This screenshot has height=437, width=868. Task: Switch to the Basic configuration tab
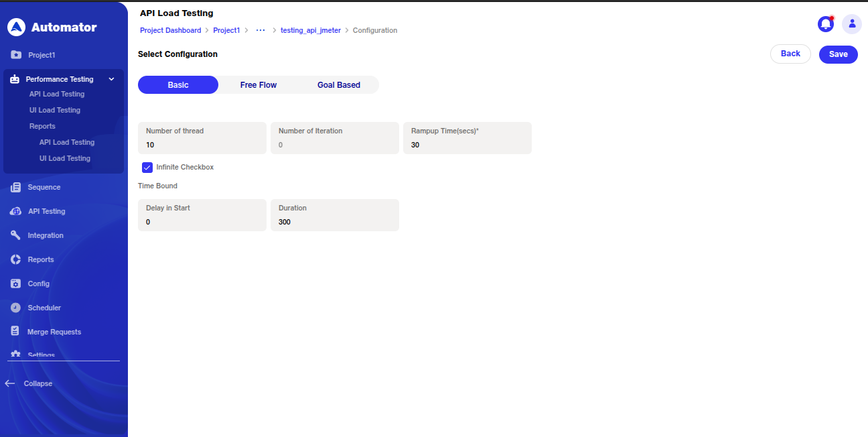(x=178, y=85)
